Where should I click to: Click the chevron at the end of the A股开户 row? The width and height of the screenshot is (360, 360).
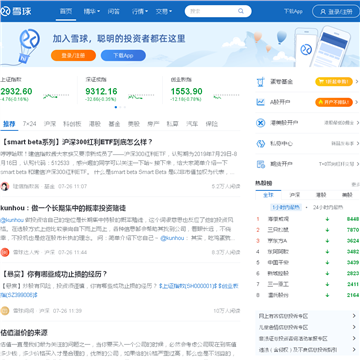pyautogui.click(x=357, y=102)
